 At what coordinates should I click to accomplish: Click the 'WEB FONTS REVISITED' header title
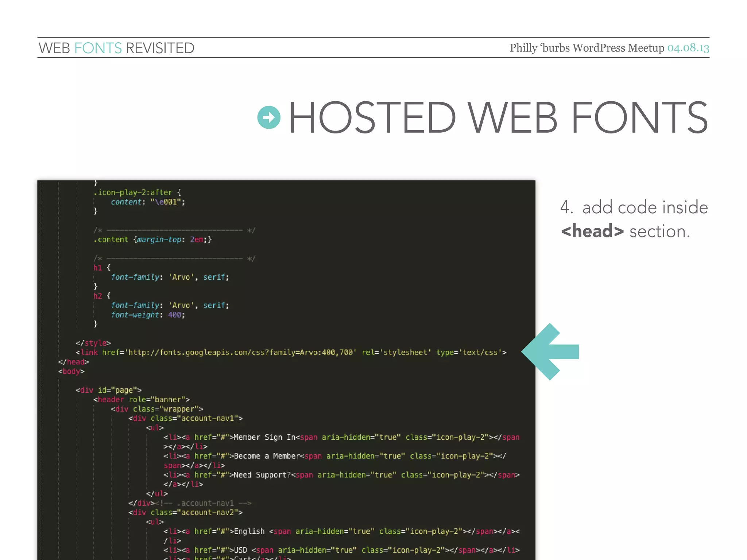[x=116, y=48]
